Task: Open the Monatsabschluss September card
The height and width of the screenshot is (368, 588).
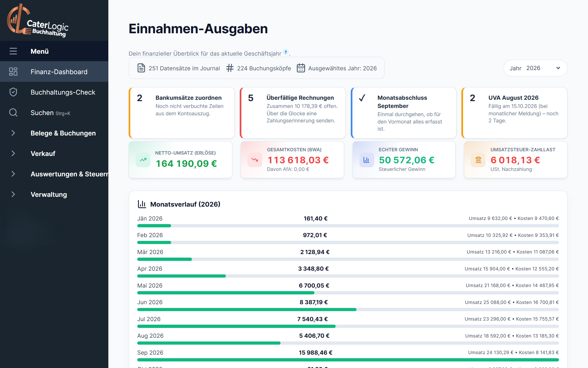Action: pyautogui.click(x=404, y=113)
